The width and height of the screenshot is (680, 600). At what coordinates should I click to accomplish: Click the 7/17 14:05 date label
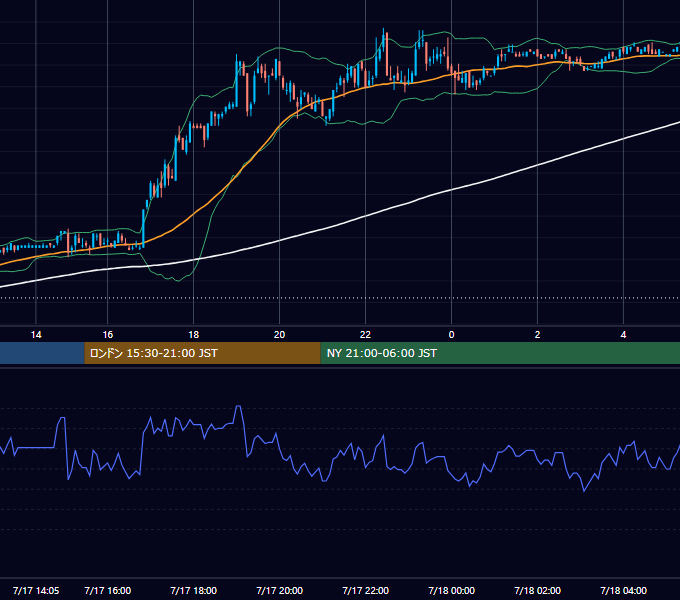click(36, 590)
